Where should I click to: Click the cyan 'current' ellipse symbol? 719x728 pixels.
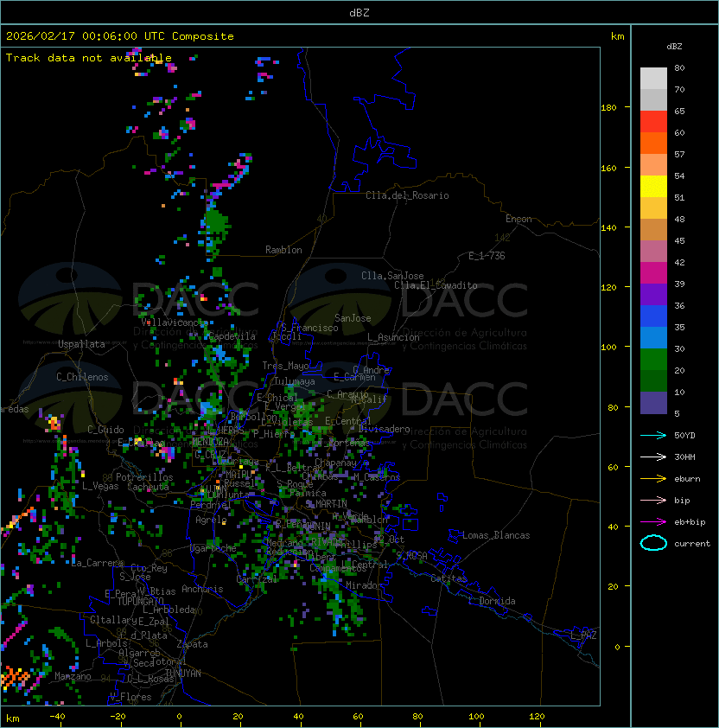pos(653,543)
